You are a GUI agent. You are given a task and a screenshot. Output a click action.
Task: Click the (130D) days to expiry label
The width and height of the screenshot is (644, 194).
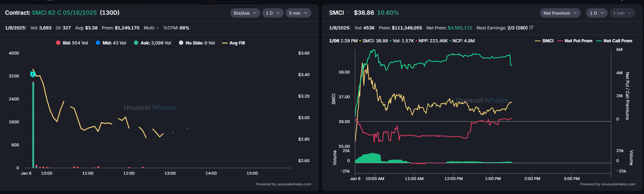click(x=110, y=13)
